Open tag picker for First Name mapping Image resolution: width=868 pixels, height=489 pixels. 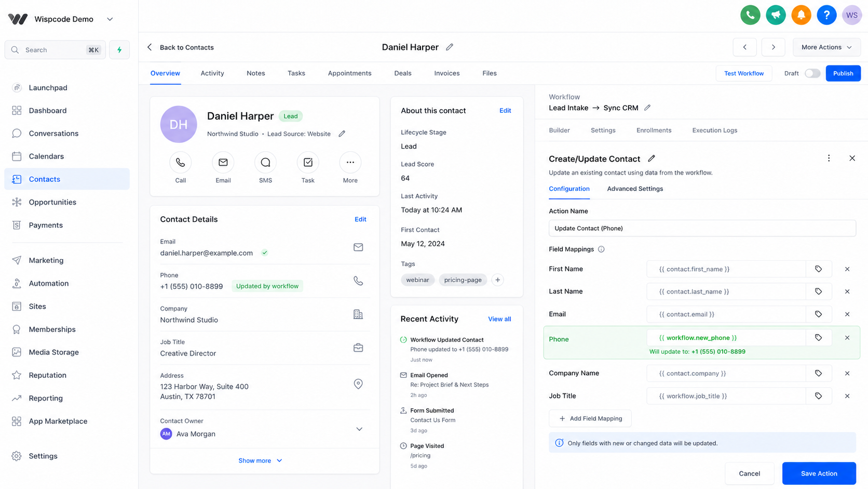click(819, 269)
